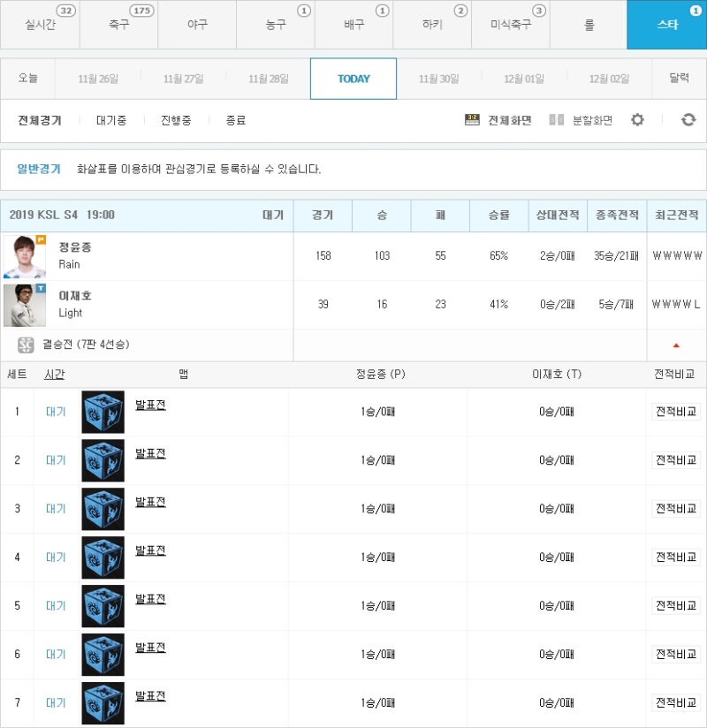This screenshot has height=728, width=707.
Task: Sort by the 시간 column header
Action: point(54,375)
